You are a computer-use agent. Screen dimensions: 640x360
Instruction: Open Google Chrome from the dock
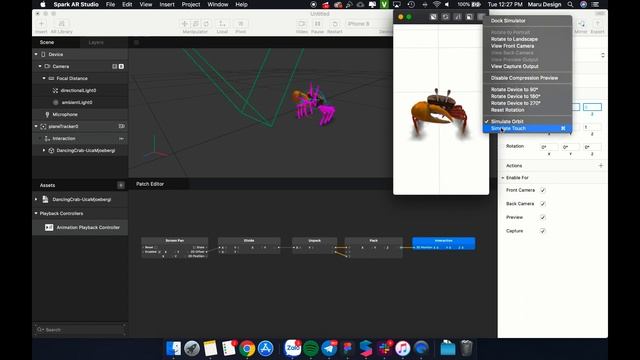coord(247,349)
